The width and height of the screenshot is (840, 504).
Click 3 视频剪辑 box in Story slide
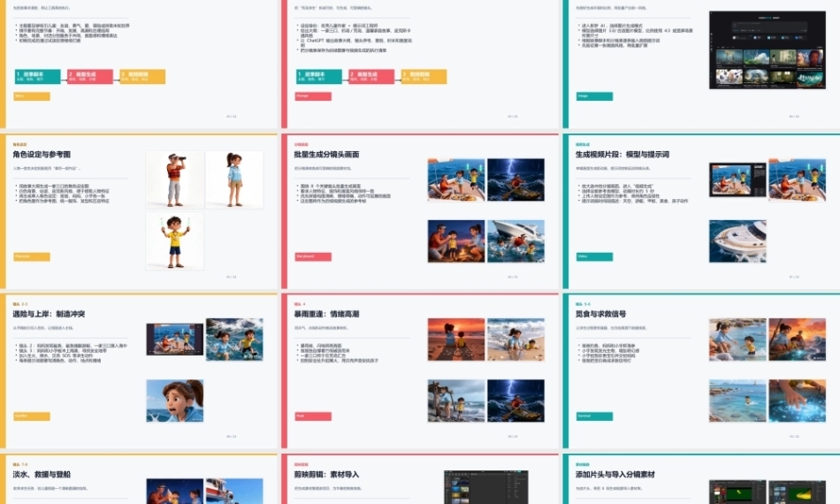[142, 77]
